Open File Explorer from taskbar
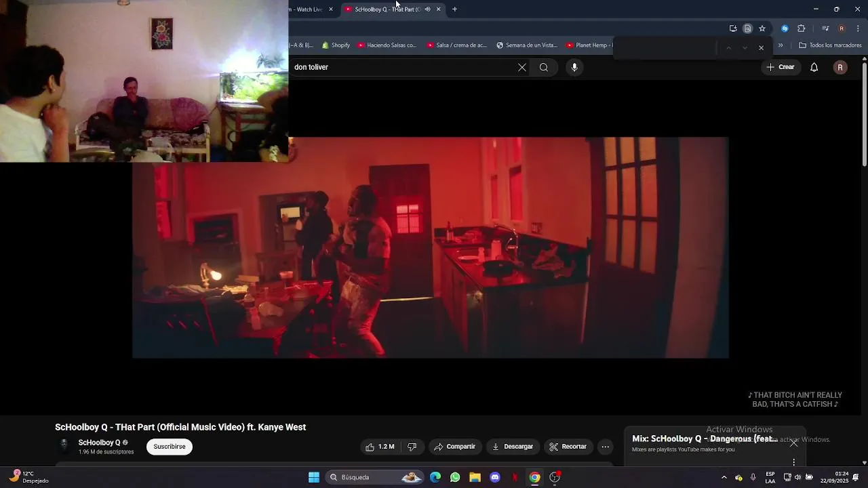Screen dimensions: 868x488 pyautogui.click(x=475, y=477)
